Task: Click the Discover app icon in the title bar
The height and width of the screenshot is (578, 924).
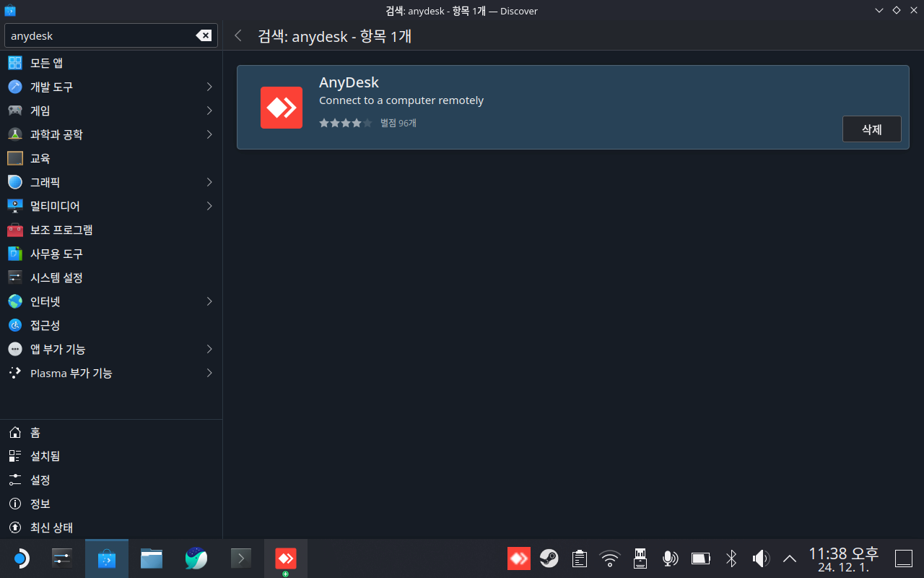Action: tap(10, 11)
